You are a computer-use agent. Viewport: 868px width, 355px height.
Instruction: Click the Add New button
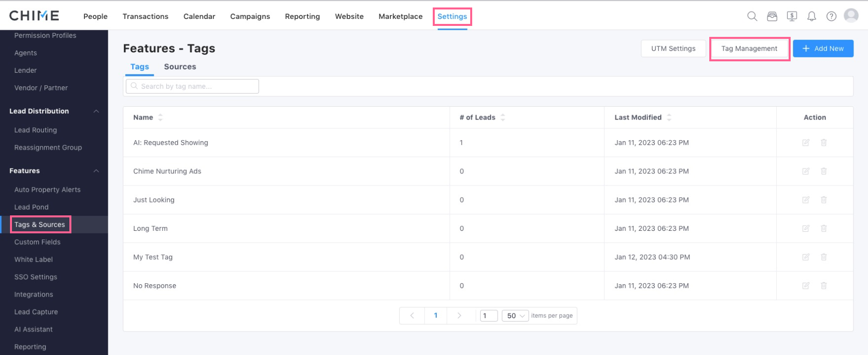[x=823, y=49]
